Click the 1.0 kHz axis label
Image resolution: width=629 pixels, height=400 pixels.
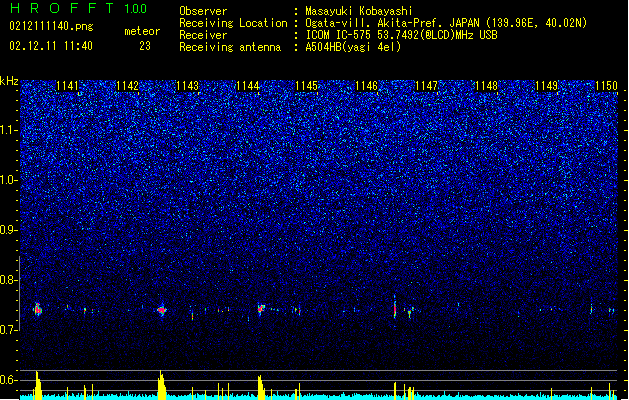click(9, 180)
